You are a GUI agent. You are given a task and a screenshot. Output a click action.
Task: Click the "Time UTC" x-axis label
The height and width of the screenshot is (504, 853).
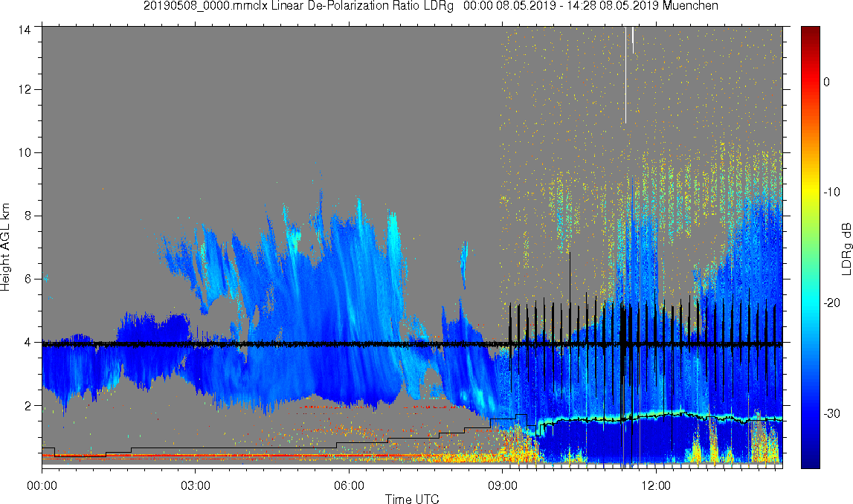(412, 499)
